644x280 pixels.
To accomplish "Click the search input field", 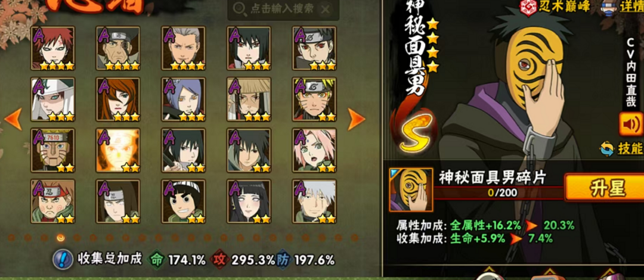I will pyautogui.click(x=283, y=9).
